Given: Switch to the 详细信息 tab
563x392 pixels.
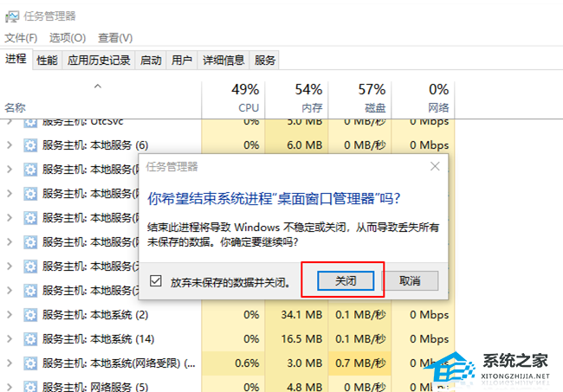Looking at the screenshot, I should pyautogui.click(x=223, y=61).
